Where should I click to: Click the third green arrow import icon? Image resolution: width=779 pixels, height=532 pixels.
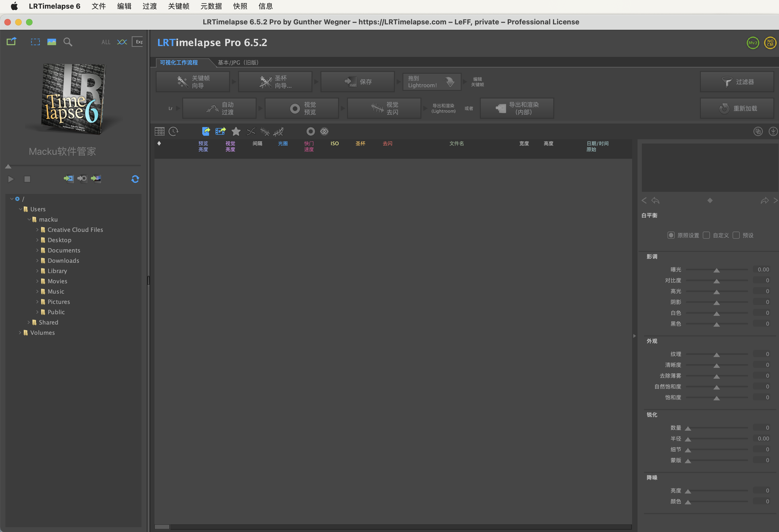(96, 179)
